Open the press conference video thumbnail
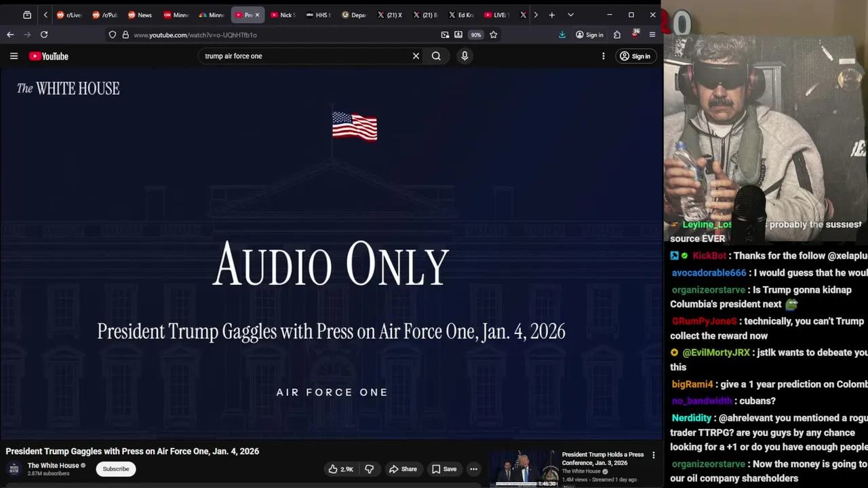Image resolution: width=868 pixels, height=488 pixels. point(524,468)
